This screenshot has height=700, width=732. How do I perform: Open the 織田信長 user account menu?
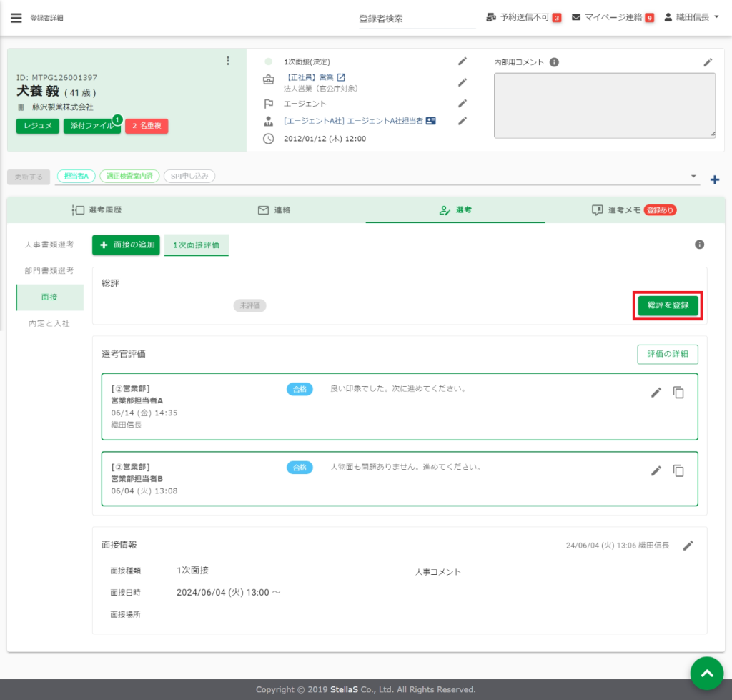[691, 17]
